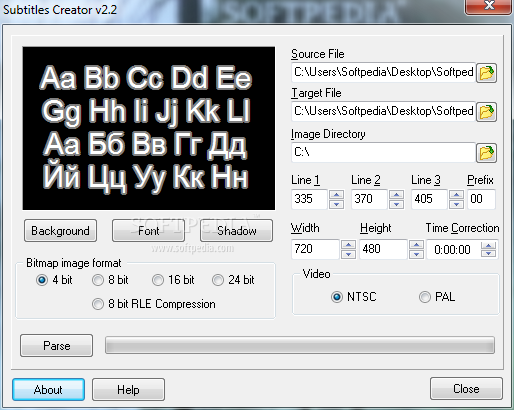514x410 pixels.
Task: Increase the Height value
Action: 416,244
